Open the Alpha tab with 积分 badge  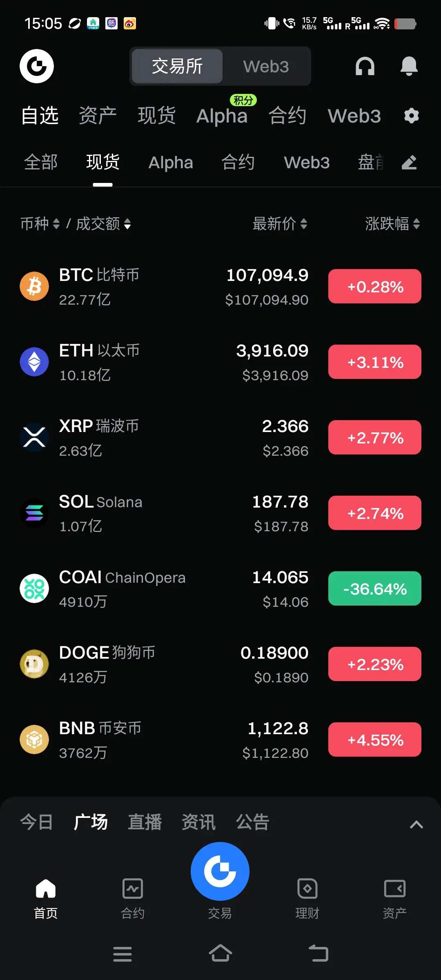[x=222, y=116]
